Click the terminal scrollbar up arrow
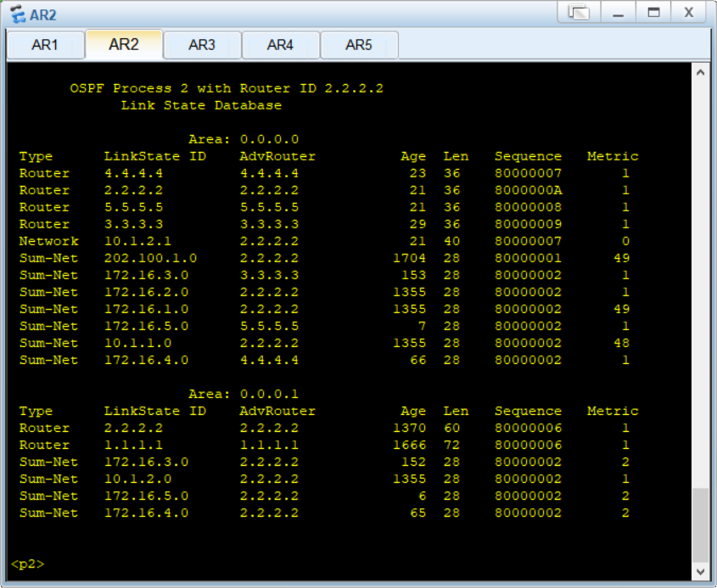 click(x=701, y=72)
